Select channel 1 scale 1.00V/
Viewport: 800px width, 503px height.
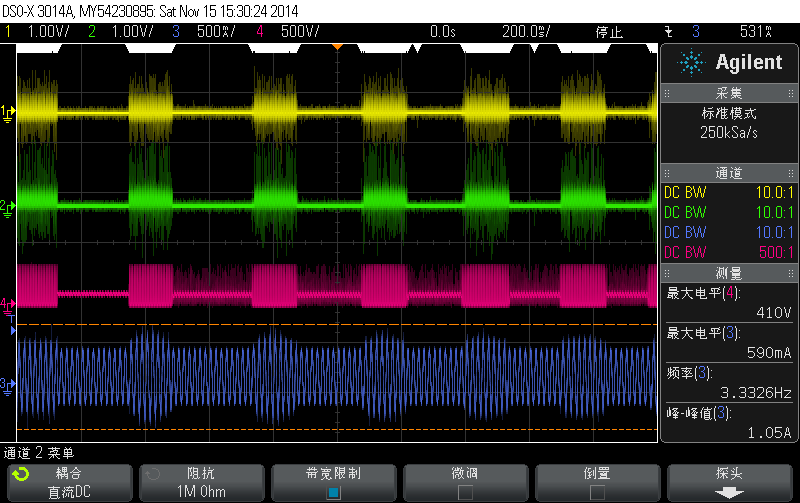(48, 32)
